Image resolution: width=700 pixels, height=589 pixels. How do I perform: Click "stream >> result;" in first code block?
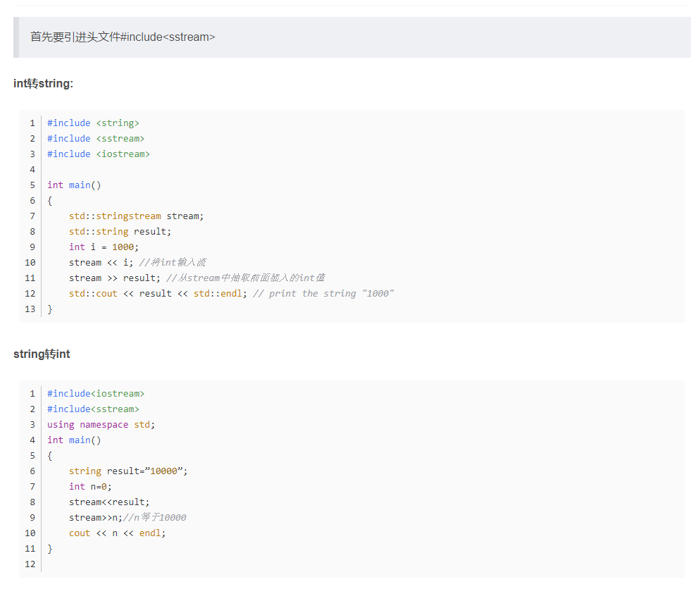point(115,278)
